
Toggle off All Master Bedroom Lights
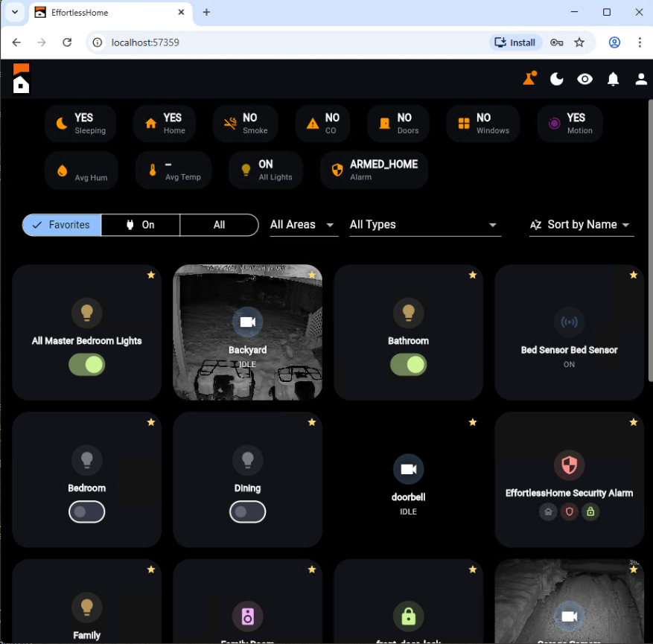(x=86, y=365)
